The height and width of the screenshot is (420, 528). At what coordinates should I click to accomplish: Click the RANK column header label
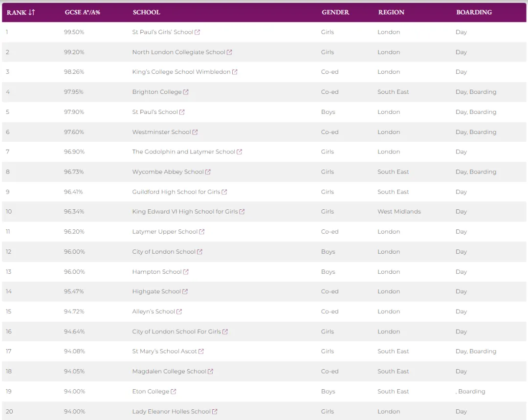click(17, 12)
